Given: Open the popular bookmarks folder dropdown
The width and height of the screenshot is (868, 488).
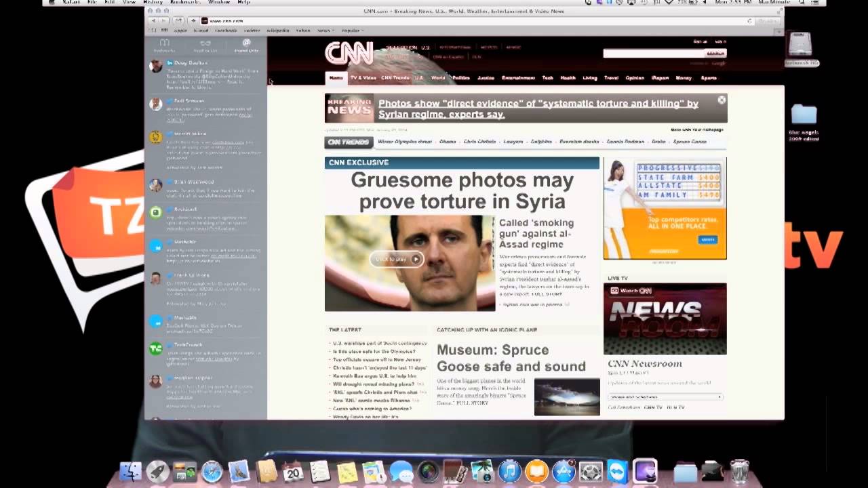Looking at the screenshot, I should point(352,30).
